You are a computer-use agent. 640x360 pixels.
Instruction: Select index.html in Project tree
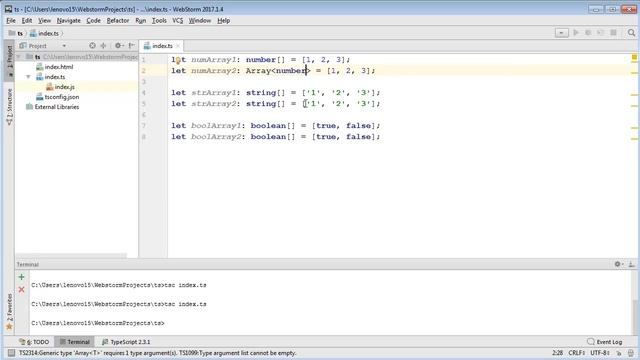[x=55, y=67]
